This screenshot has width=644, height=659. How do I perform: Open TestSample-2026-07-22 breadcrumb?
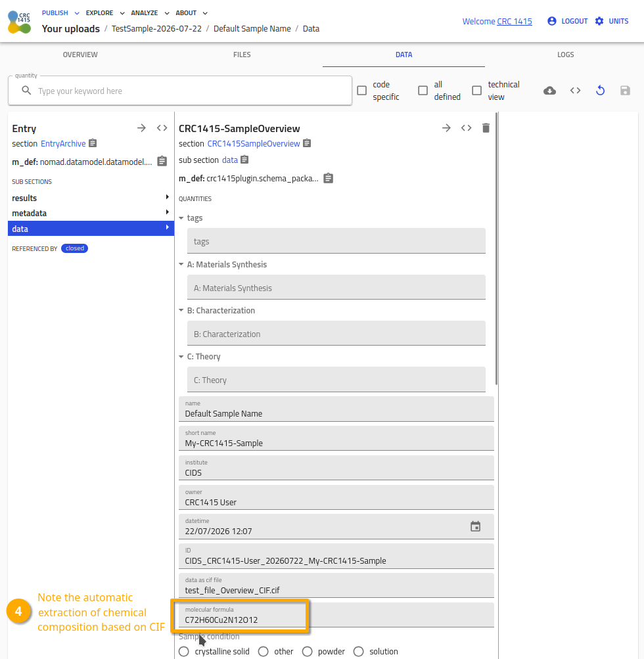click(x=156, y=28)
